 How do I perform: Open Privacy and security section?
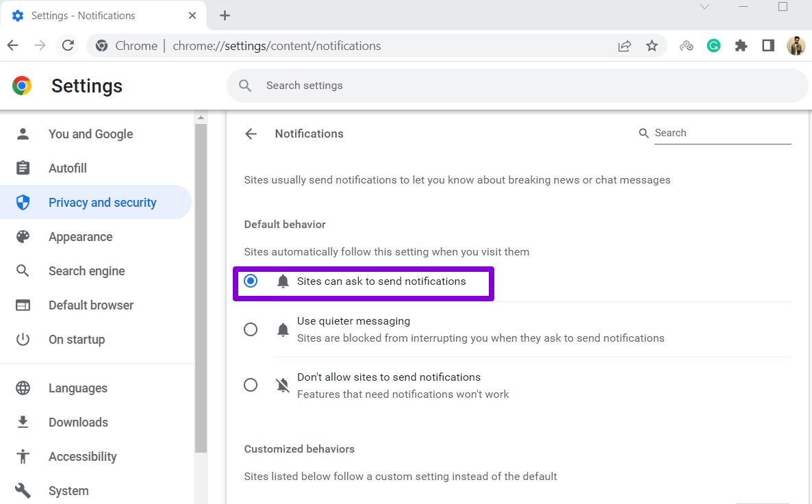click(96, 202)
